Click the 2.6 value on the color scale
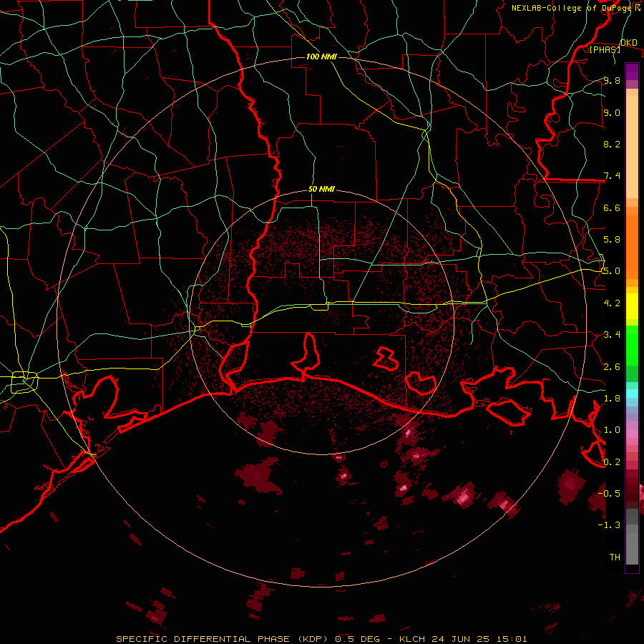The width and height of the screenshot is (644, 644). pos(612,367)
